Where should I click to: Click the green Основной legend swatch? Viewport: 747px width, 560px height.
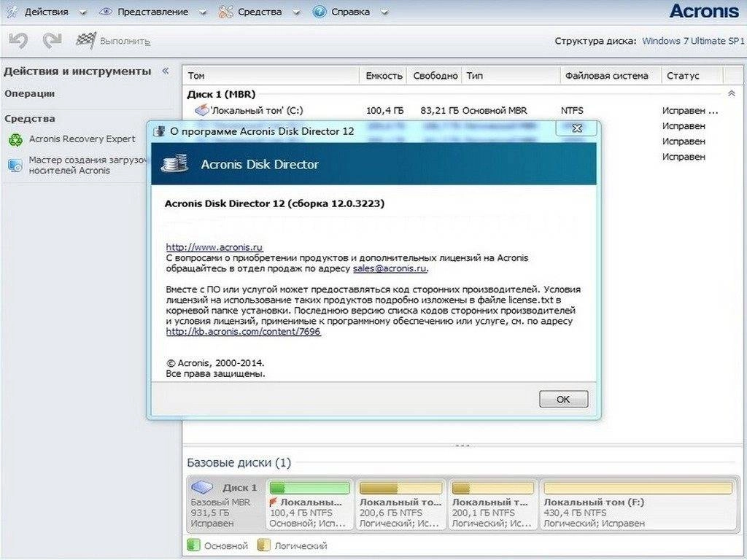click(x=193, y=545)
